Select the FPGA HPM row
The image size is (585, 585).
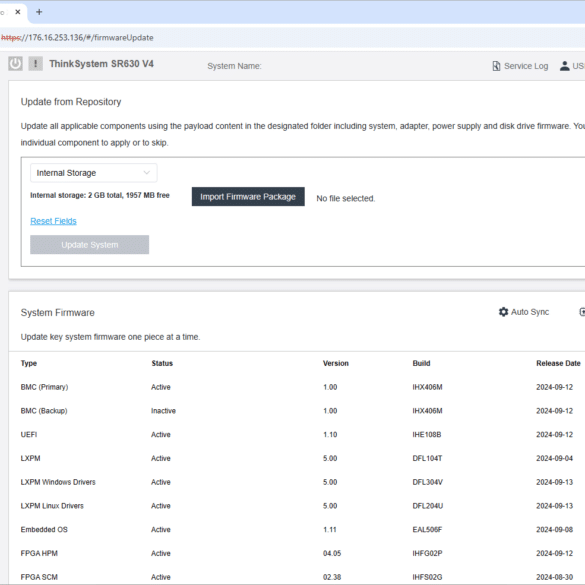[297, 553]
